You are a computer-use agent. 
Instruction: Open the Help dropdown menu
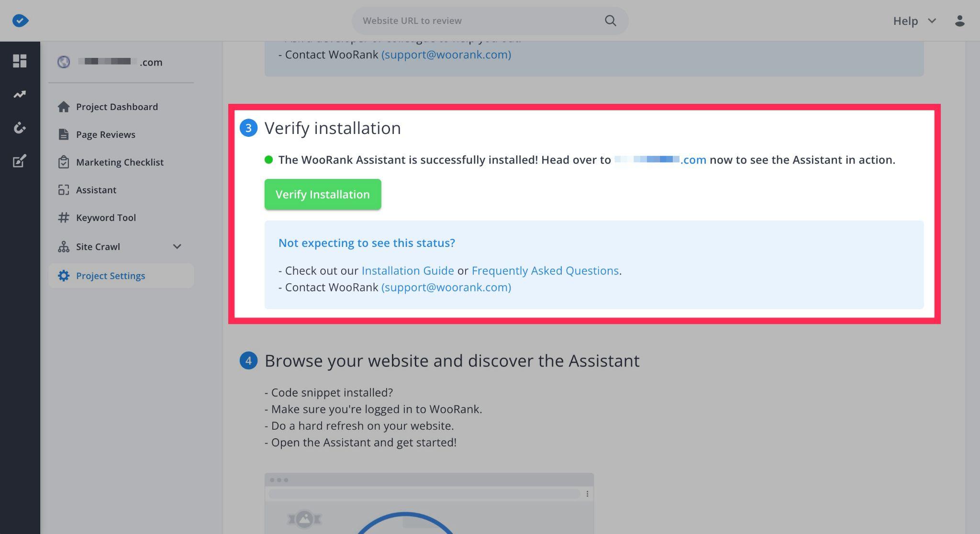pos(914,21)
